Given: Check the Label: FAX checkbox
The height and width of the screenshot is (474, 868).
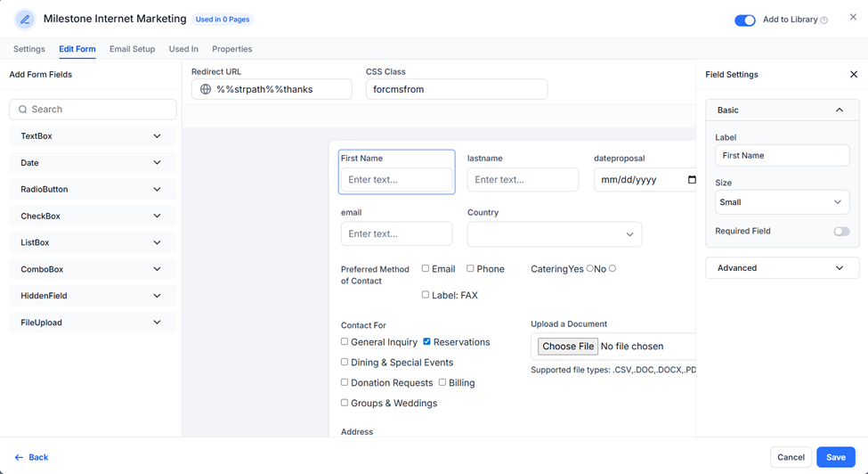Looking at the screenshot, I should coord(426,295).
